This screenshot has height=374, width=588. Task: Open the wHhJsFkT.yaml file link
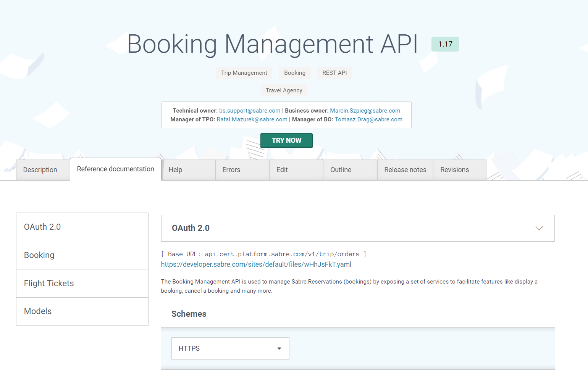pyautogui.click(x=256, y=264)
